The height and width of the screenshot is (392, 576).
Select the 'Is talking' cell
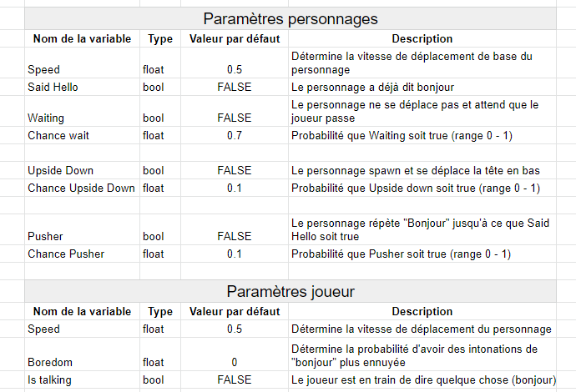83,379
